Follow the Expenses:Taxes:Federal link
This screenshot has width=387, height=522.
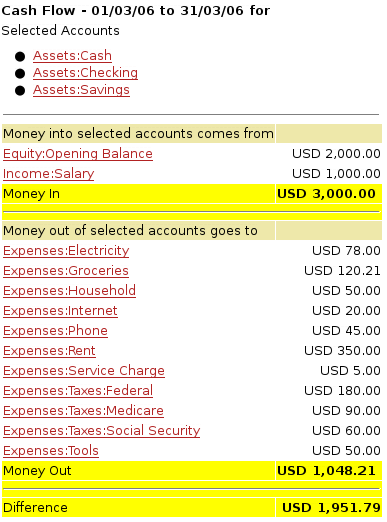coord(78,391)
